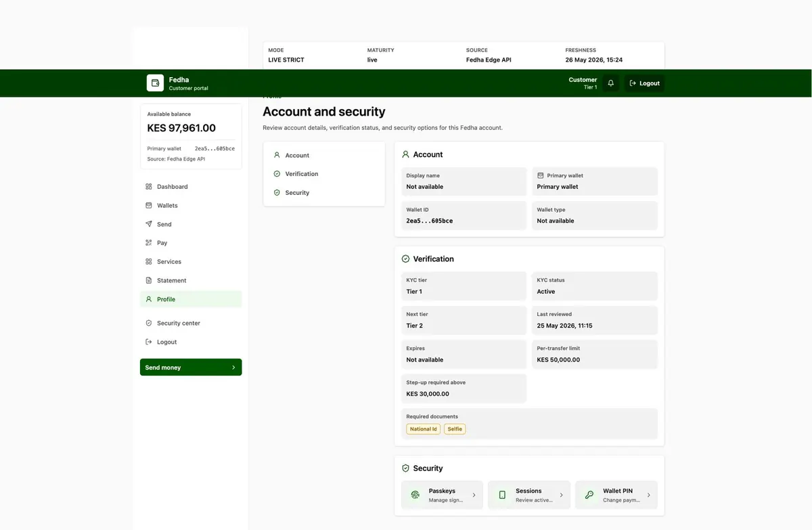The image size is (812, 530).
Task: Click the Dashboard grid icon in sidebar
Action: tap(149, 187)
